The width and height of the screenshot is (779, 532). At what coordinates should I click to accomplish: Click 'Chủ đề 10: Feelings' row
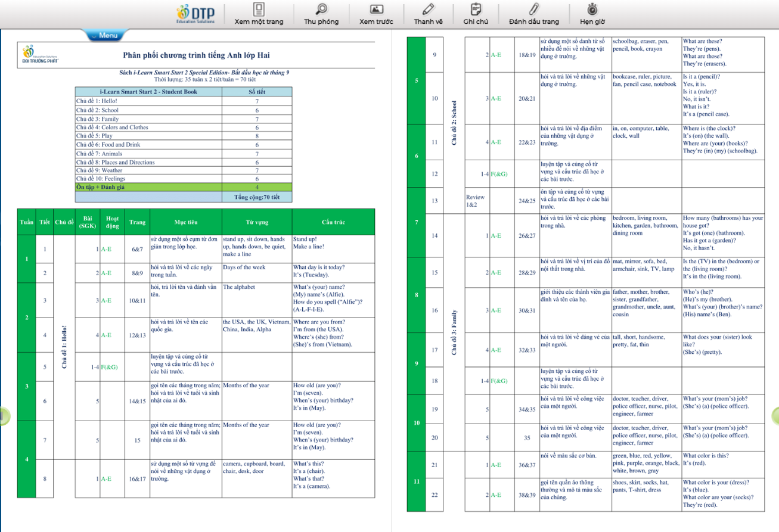pos(184,179)
